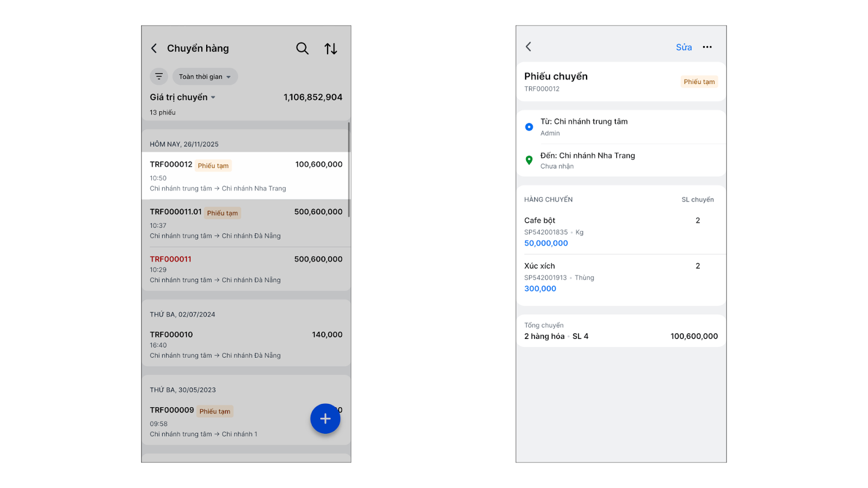Viewport: 868px width, 488px height.
Task: Expand the Toàn thời gian dropdown
Action: 205,76
